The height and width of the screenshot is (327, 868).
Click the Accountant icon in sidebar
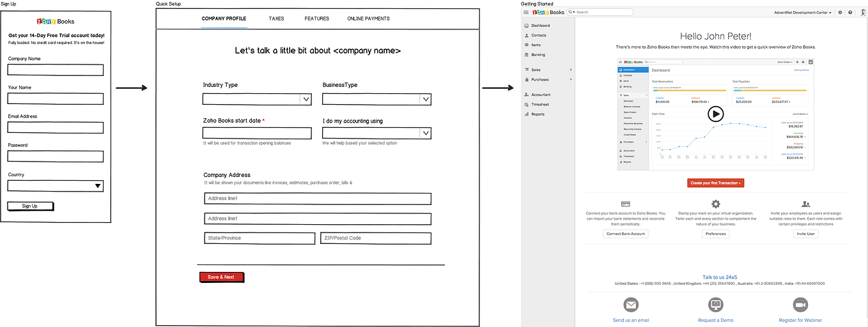[x=526, y=95]
